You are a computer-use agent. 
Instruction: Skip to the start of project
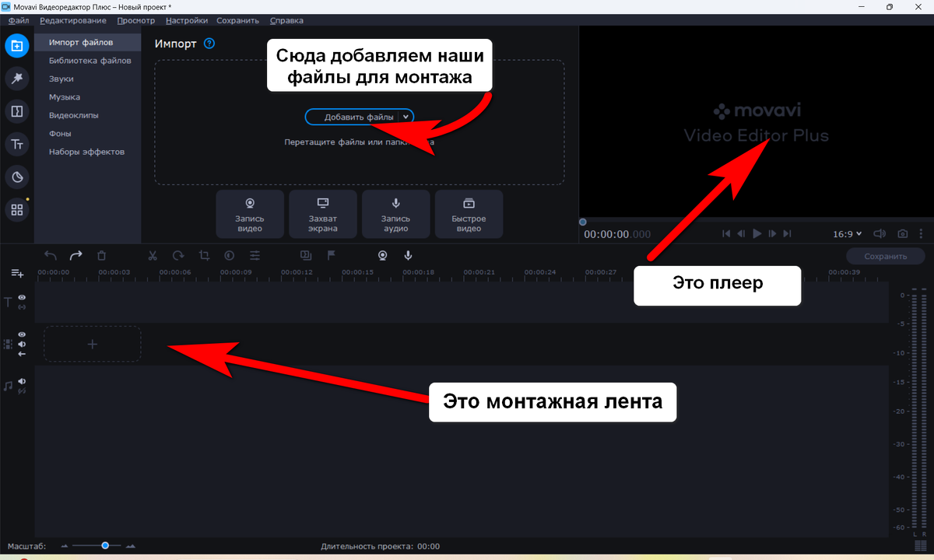[x=726, y=233]
